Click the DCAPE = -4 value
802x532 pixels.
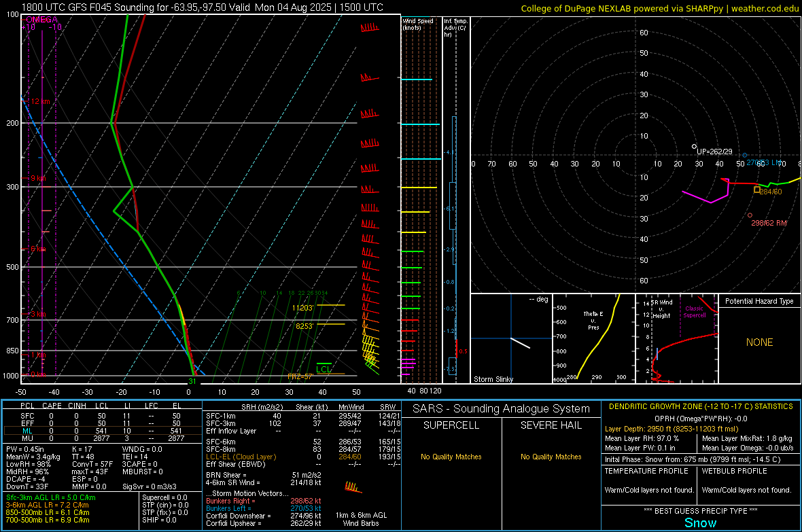[x=26, y=479]
